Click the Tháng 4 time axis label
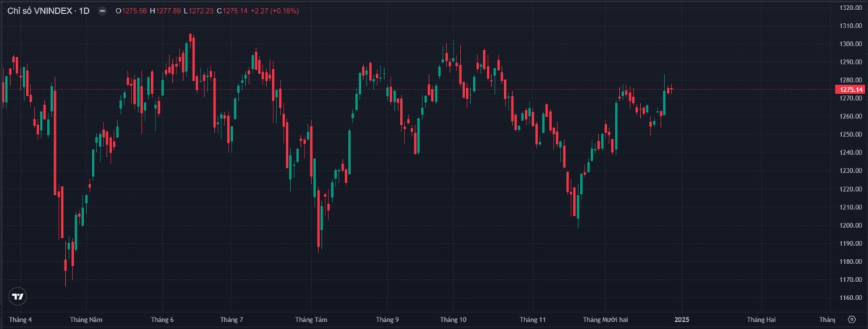Screen dimensions: 868x329 [20, 319]
